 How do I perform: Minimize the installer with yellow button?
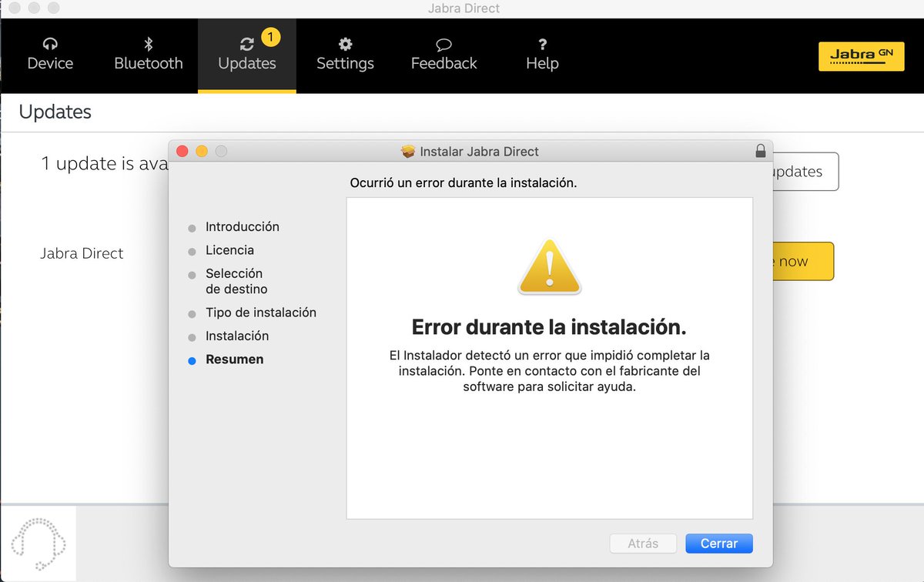(x=202, y=151)
